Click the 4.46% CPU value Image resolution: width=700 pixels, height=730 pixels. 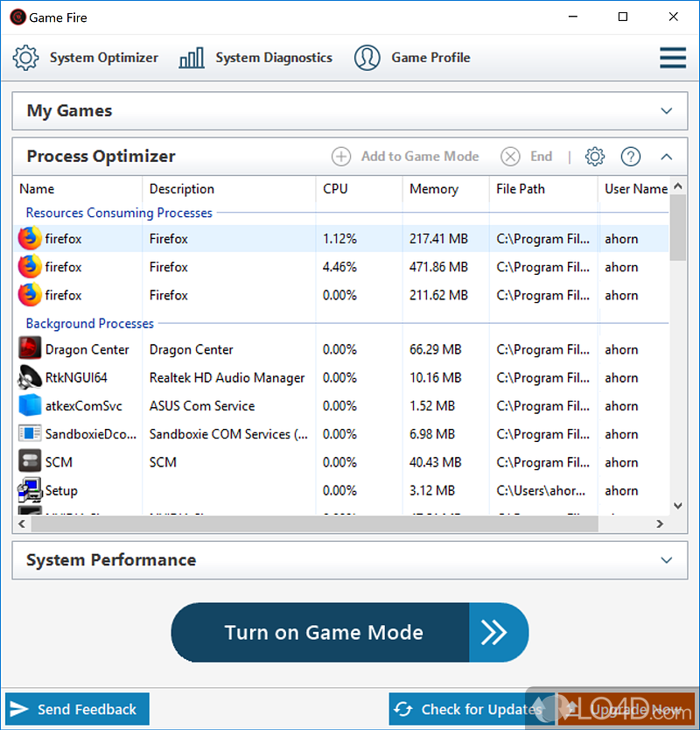pyautogui.click(x=339, y=267)
